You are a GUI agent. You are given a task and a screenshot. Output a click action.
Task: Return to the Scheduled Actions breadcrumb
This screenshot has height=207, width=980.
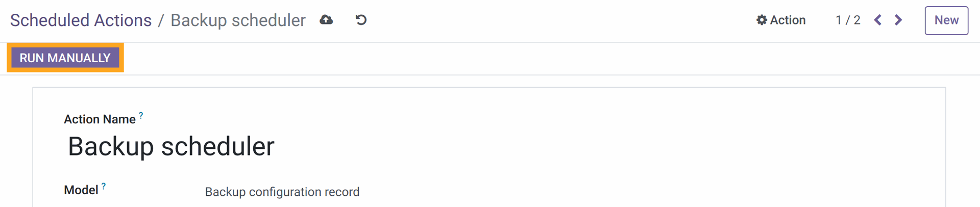[x=81, y=20]
